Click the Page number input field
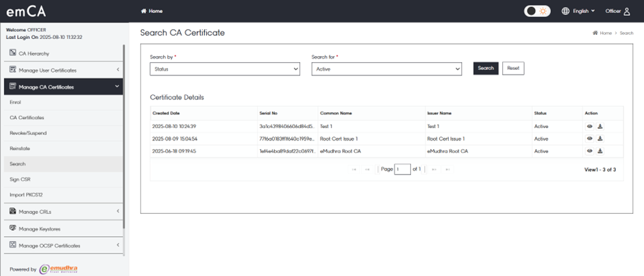This screenshot has height=276, width=644. (402, 169)
